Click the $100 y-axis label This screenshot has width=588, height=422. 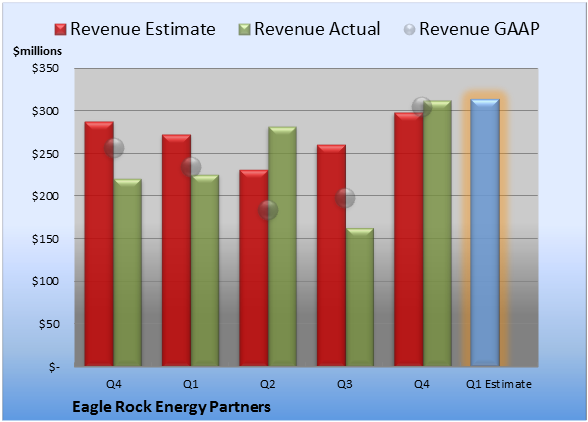pos(45,281)
